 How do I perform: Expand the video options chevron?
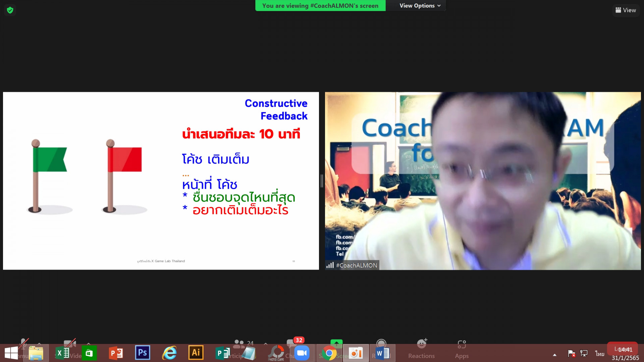[88, 344]
